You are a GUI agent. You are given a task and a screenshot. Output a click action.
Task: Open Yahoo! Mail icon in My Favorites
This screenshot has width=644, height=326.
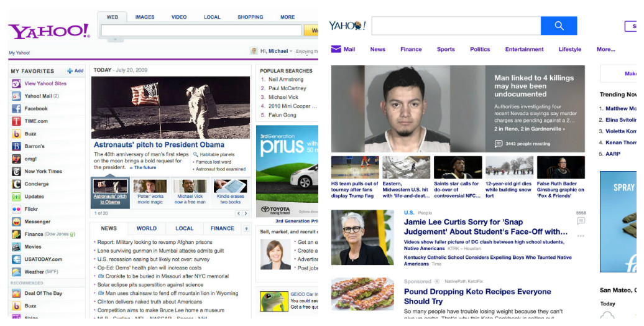[x=16, y=96]
